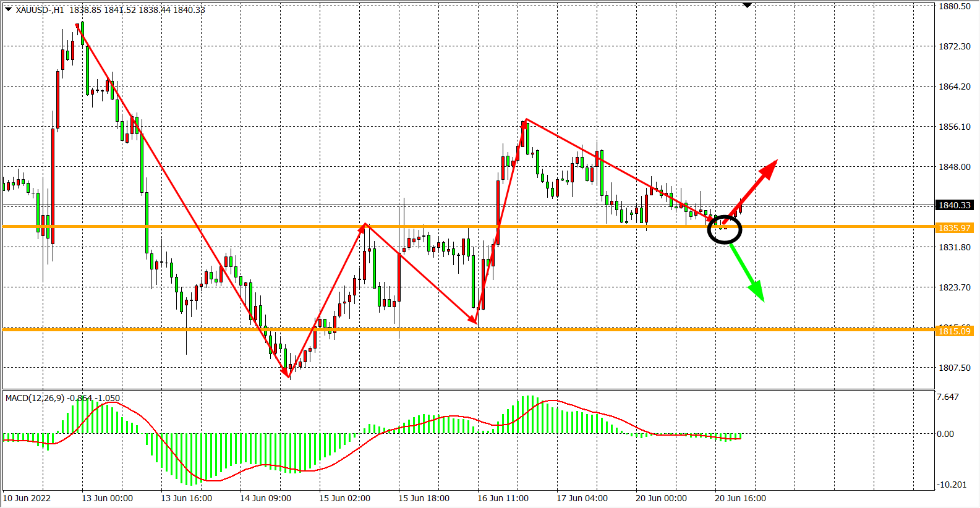
Task: Open the dropdown triangle beside XAUUSD,H1 title
Action: point(8,9)
